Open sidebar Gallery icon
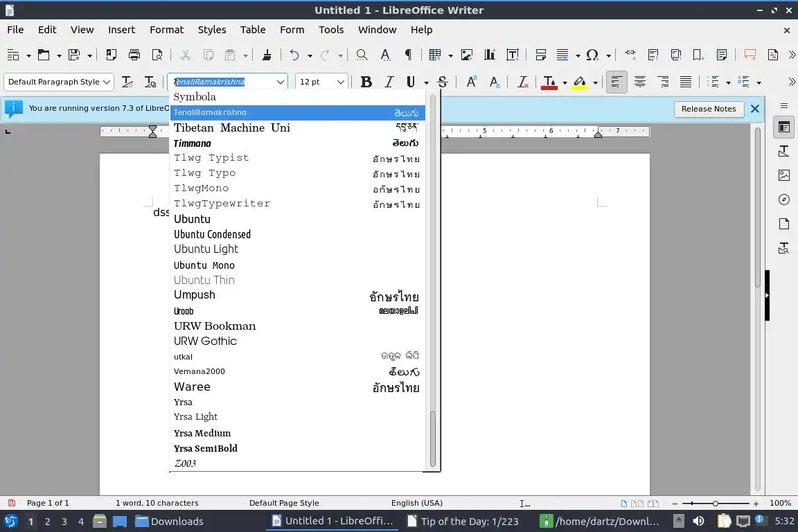Screen dimensions: 798x532 pos(783,175)
